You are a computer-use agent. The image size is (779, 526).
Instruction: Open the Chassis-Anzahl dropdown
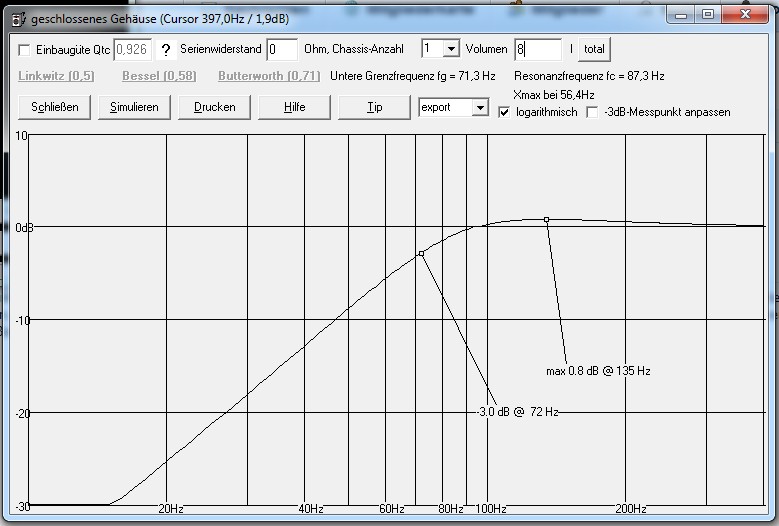click(x=450, y=49)
